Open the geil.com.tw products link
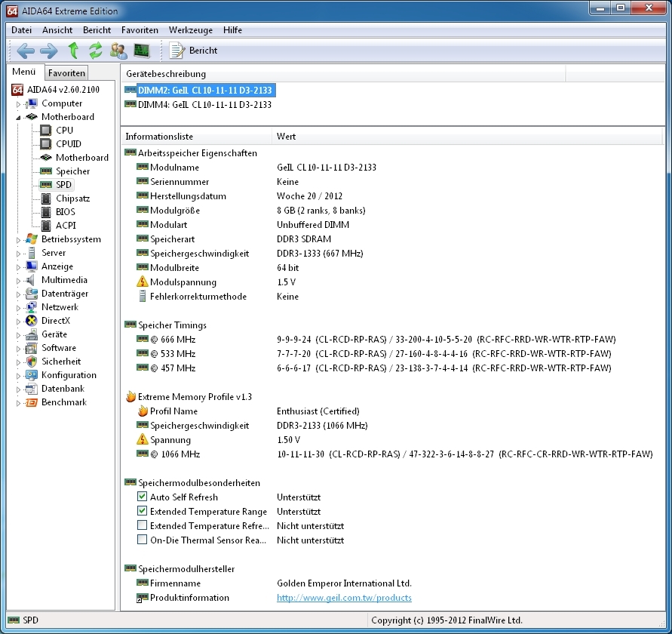The image size is (672, 634). click(x=344, y=598)
